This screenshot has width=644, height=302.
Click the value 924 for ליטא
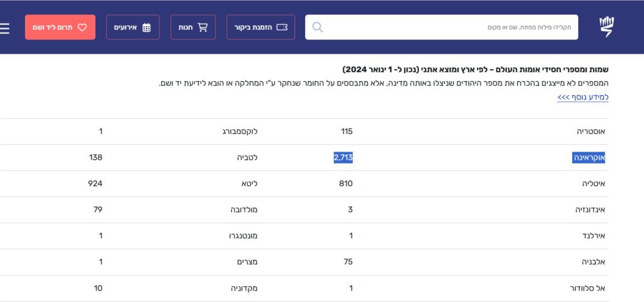(96, 184)
